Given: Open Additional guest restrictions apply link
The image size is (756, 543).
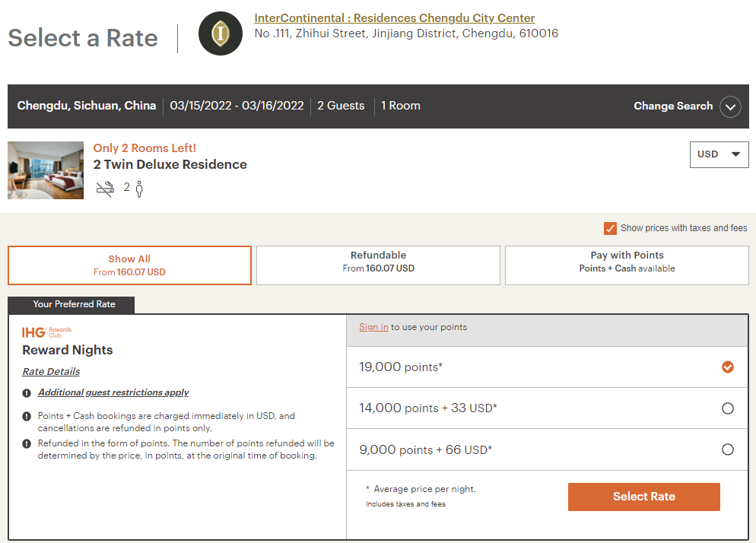Looking at the screenshot, I should click(113, 392).
